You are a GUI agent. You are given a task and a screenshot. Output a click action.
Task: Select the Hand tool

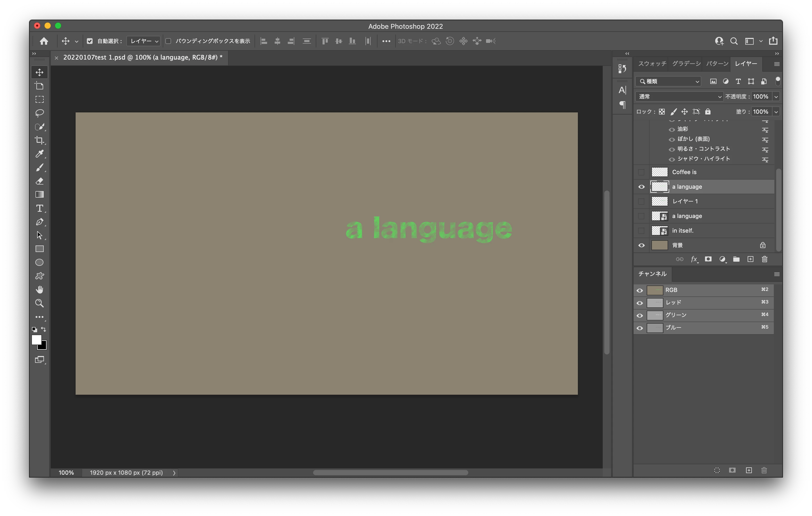click(40, 290)
